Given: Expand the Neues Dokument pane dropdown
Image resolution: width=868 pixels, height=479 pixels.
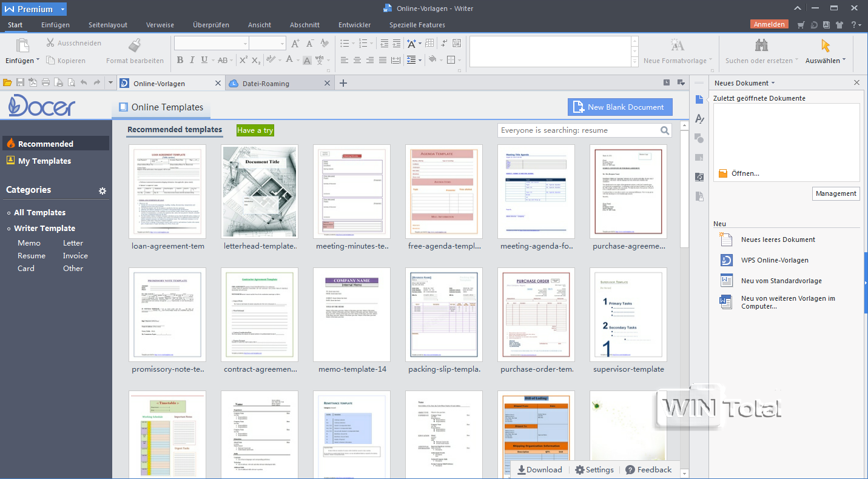Looking at the screenshot, I should (773, 83).
